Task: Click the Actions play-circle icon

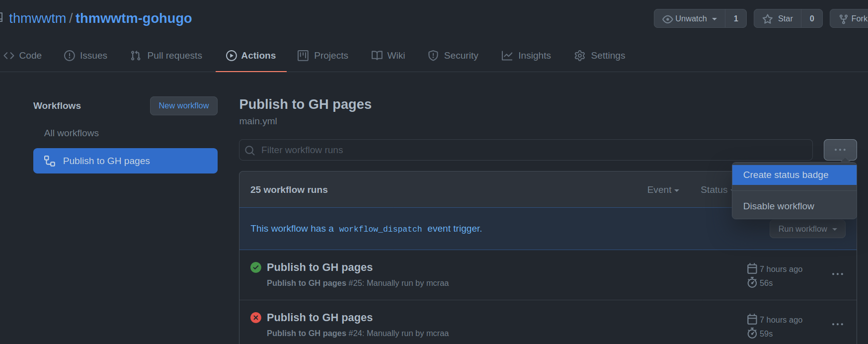Action: 232,56
